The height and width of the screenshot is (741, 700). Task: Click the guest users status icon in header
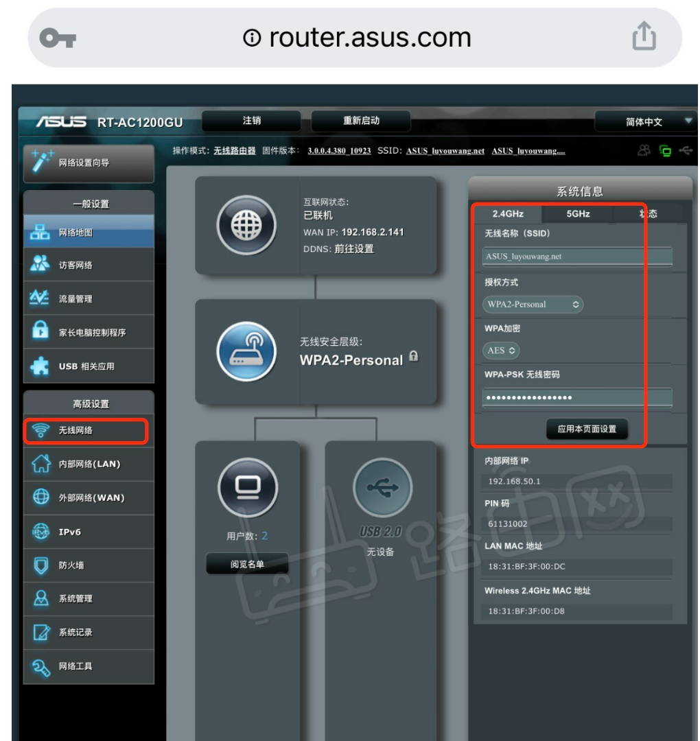coord(643,150)
